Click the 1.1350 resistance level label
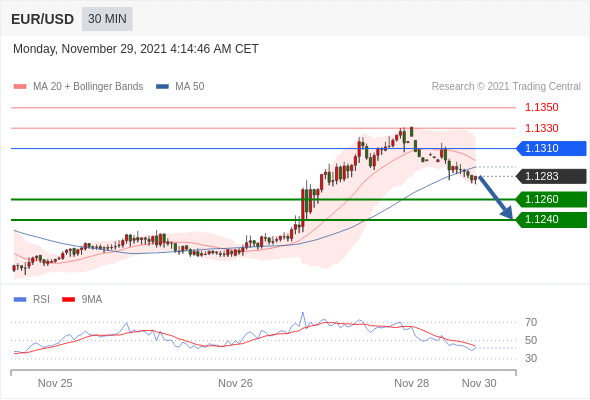 [x=542, y=108]
